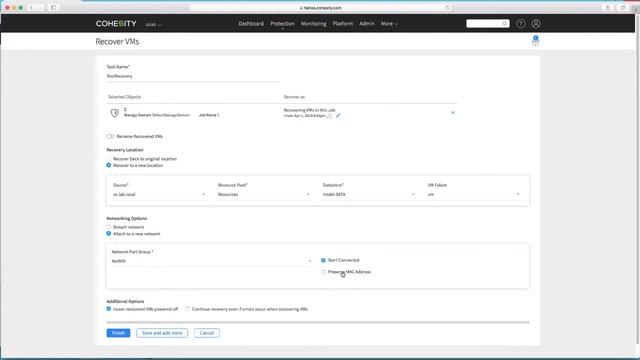Screen dimensions: 640x360
Task: Open the Network Port Group dropdown
Action: click(211, 261)
